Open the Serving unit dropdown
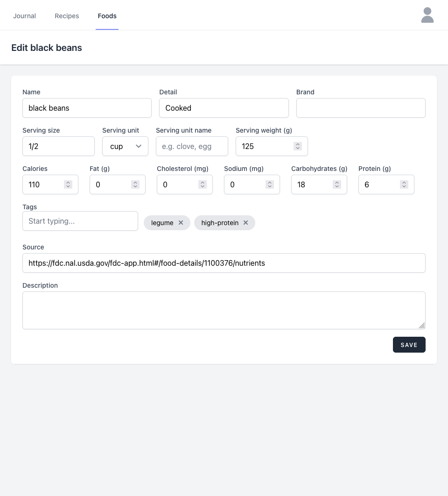 click(125, 146)
